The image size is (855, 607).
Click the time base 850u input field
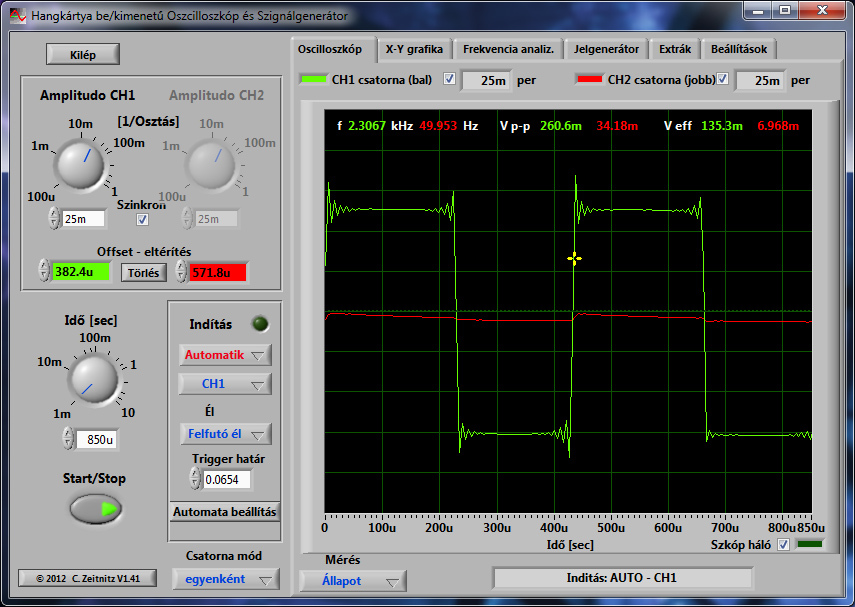pos(97,439)
